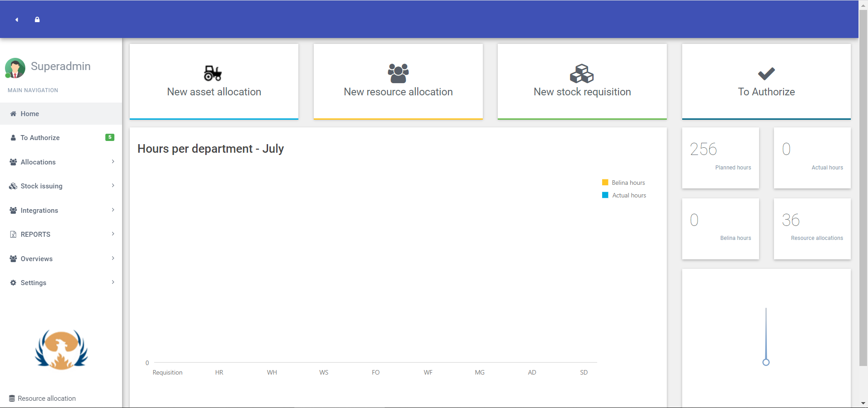Open the 0 Actual hours tile
Screen dimensions: 868x408
coord(812,158)
